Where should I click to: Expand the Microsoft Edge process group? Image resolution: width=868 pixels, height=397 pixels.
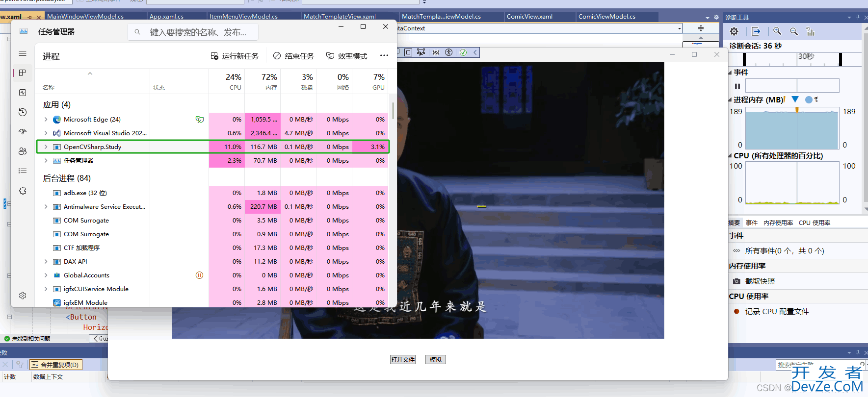46,120
